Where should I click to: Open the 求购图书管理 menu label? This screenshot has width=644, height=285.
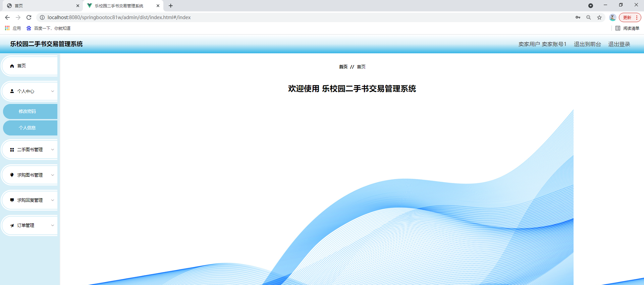[x=30, y=175]
